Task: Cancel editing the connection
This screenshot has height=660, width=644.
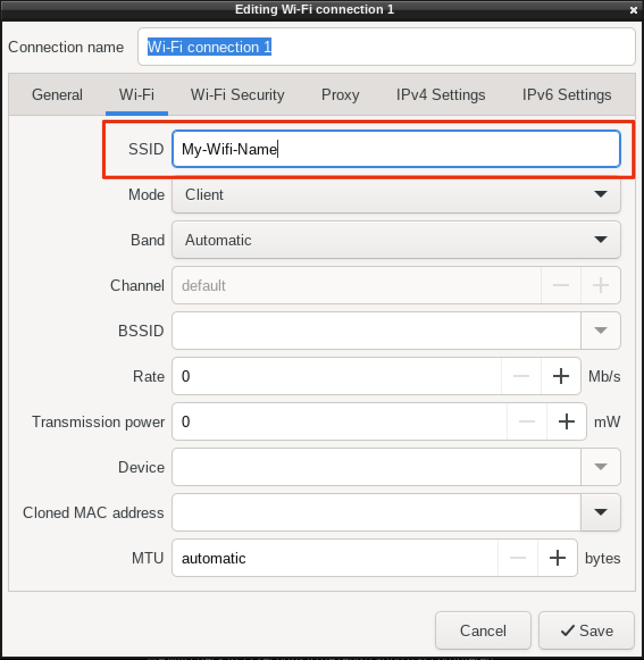Action: [x=483, y=630]
